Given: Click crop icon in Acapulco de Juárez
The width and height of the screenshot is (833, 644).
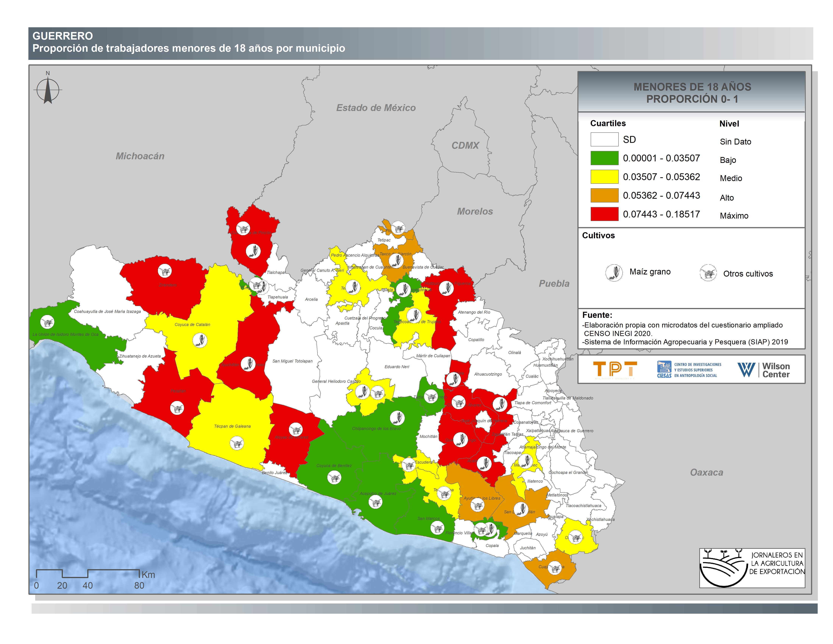Looking at the screenshot, I should click(375, 502).
